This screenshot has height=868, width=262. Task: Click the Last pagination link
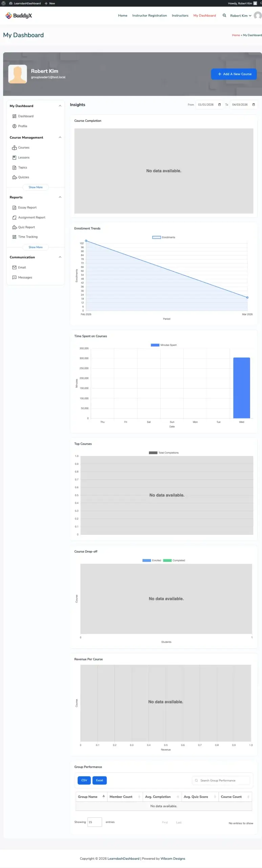tap(179, 822)
